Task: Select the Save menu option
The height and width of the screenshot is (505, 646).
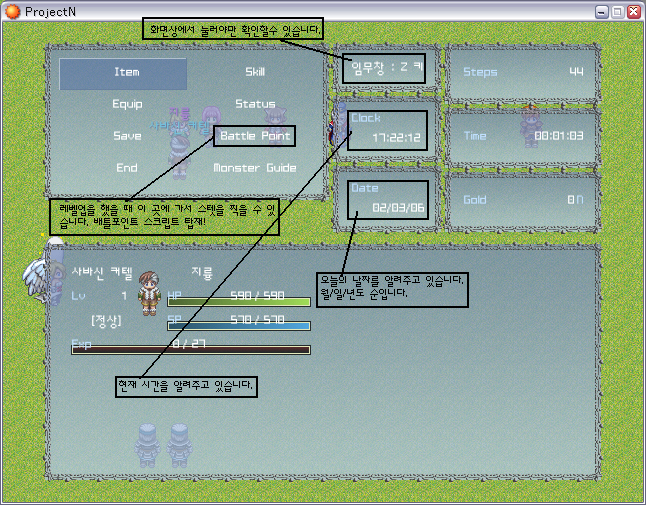Action: tap(127, 136)
